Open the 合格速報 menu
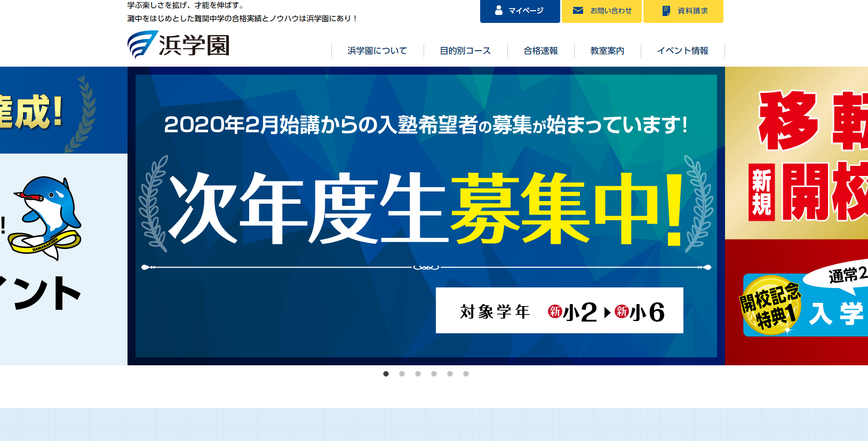868x441 pixels. pos(540,51)
